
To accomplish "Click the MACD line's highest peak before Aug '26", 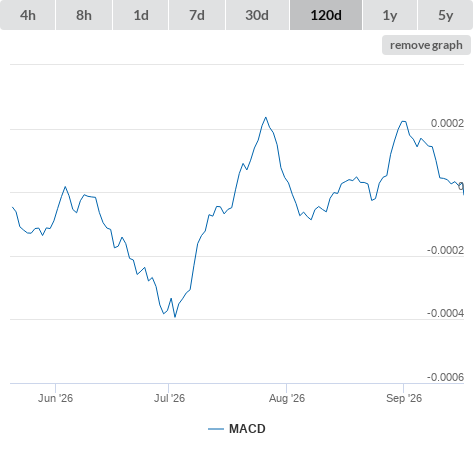I will pyautogui.click(x=266, y=117).
